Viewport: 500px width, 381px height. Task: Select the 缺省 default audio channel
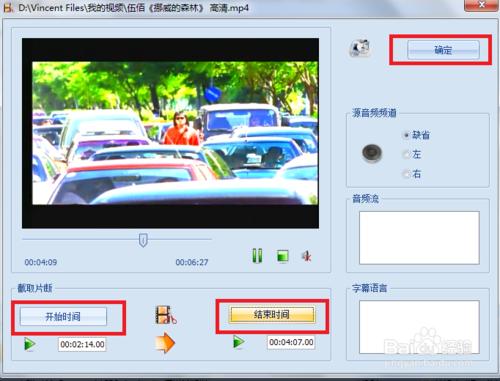coord(417,135)
